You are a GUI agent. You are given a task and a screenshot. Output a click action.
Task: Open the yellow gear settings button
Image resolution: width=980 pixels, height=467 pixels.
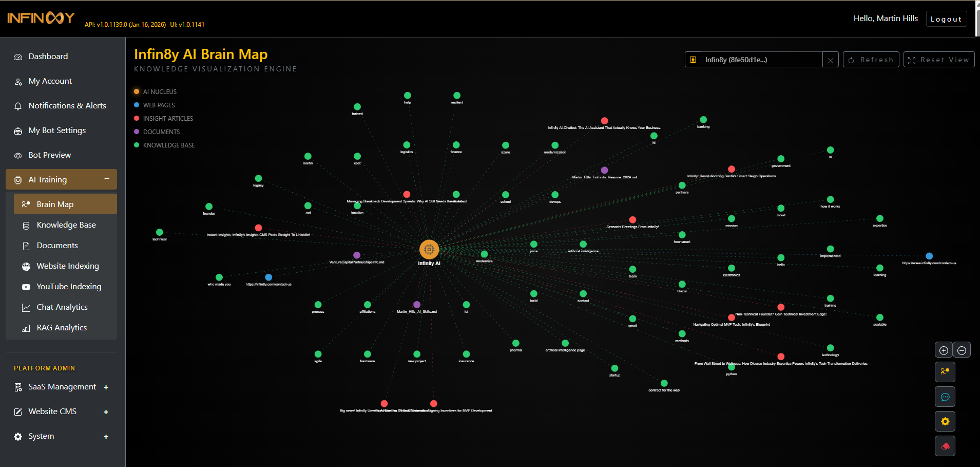click(x=945, y=421)
